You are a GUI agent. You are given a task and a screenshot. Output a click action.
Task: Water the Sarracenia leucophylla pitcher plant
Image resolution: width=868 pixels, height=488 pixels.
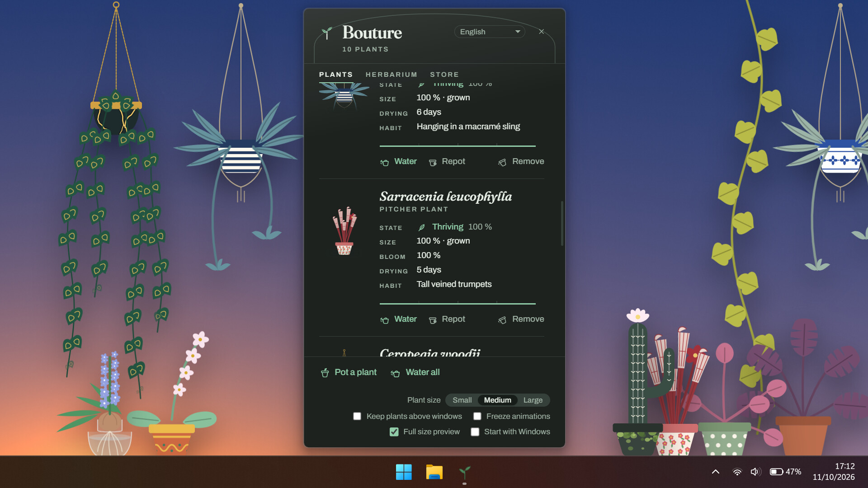tap(398, 319)
